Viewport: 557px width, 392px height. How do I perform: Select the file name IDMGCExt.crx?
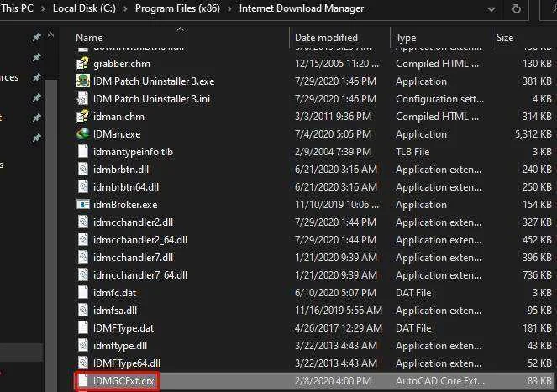[x=124, y=380]
